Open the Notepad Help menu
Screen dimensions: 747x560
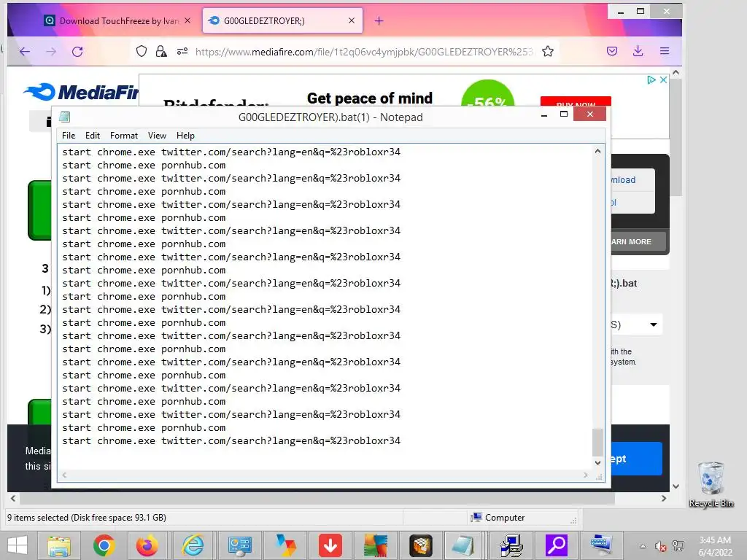pyautogui.click(x=185, y=136)
